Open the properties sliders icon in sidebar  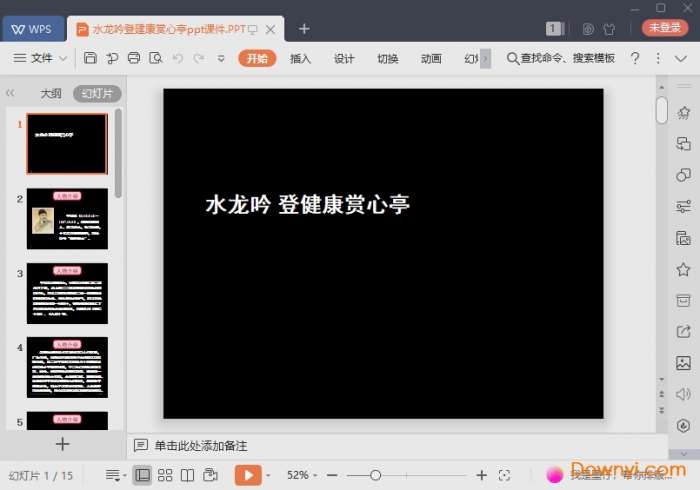point(683,207)
